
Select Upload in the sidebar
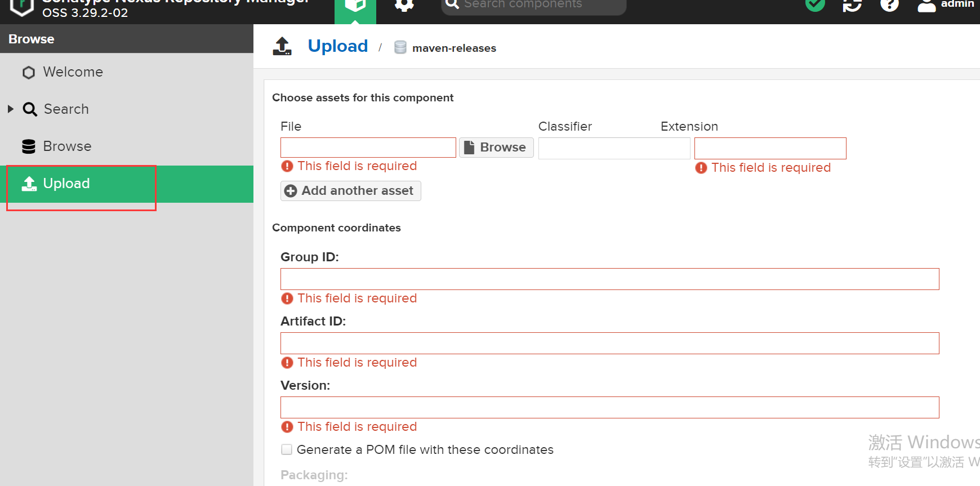coord(66,184)
